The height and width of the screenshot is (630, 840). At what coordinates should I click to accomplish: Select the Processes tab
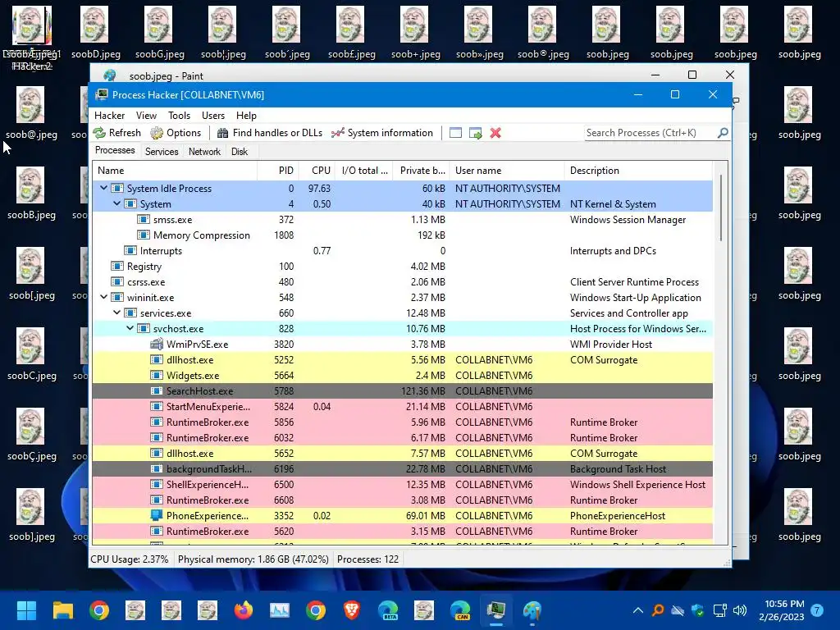tap(115, 151)
